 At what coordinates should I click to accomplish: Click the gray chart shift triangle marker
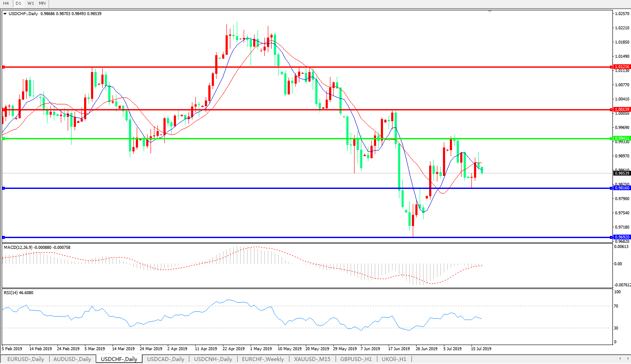coord(490,11)
